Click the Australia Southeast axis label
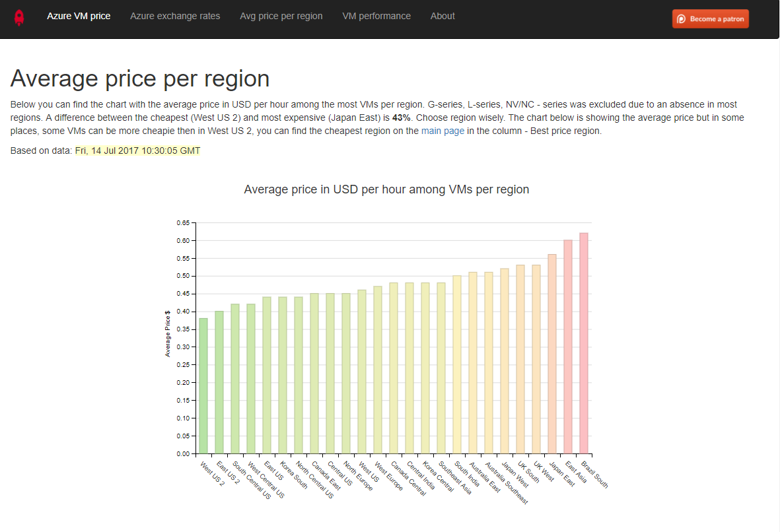This screenshot has width=780, height=532. click(507, 482)
